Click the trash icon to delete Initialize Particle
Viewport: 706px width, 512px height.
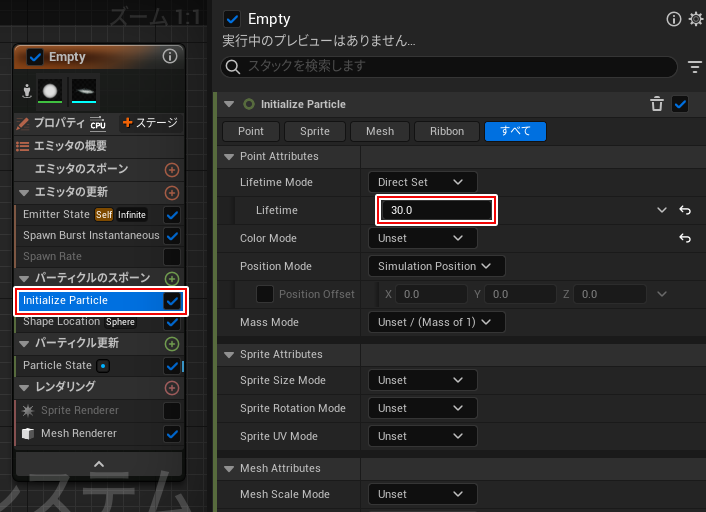coord(656,104)
